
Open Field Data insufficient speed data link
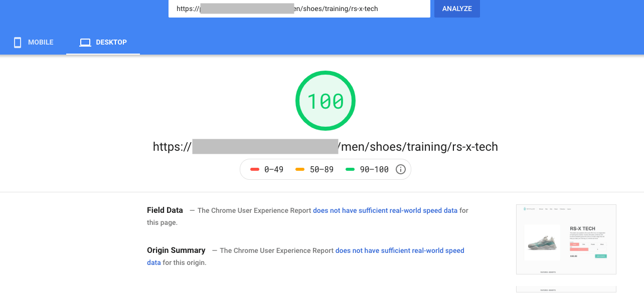[x=385, y=211]
